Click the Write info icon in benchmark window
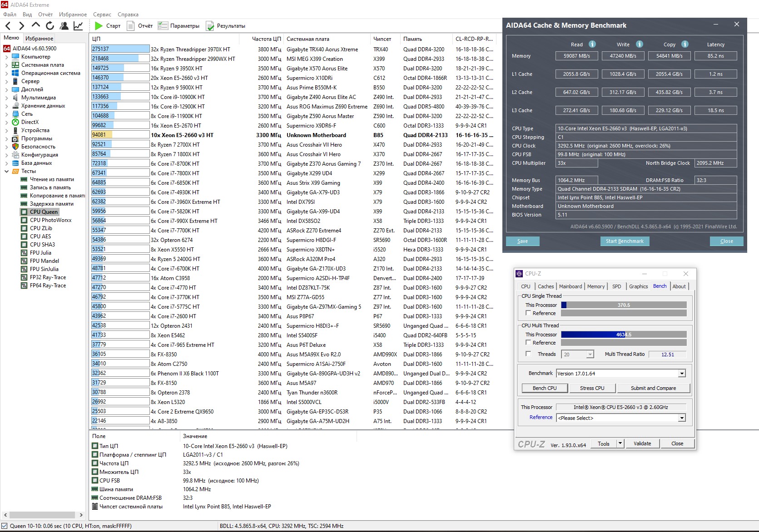 (640, 44)
